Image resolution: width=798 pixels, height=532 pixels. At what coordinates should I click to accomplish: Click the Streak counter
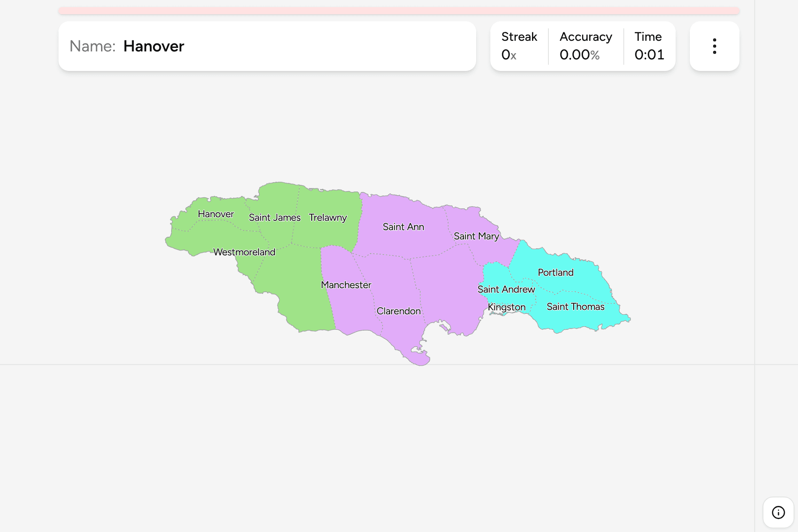519,46
